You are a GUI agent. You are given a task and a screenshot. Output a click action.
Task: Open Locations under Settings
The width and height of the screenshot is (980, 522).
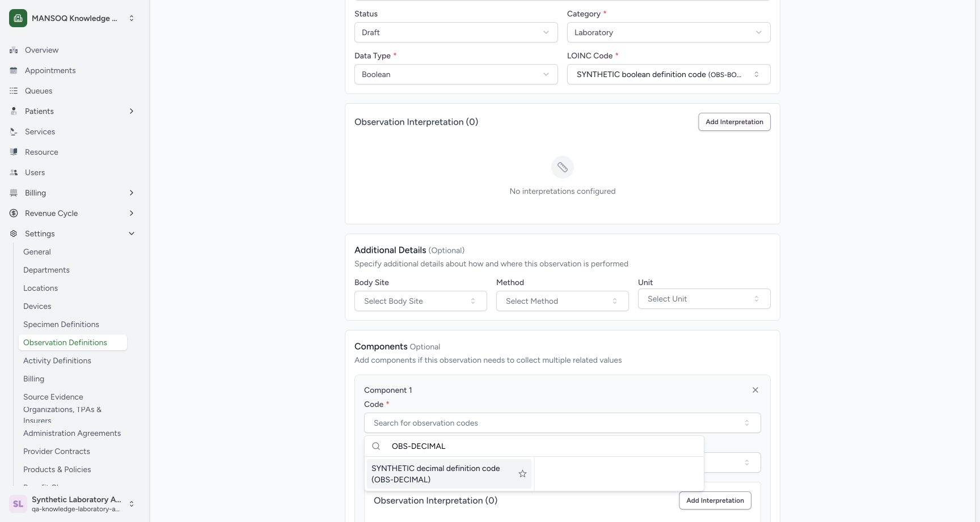tap(41, 288)
